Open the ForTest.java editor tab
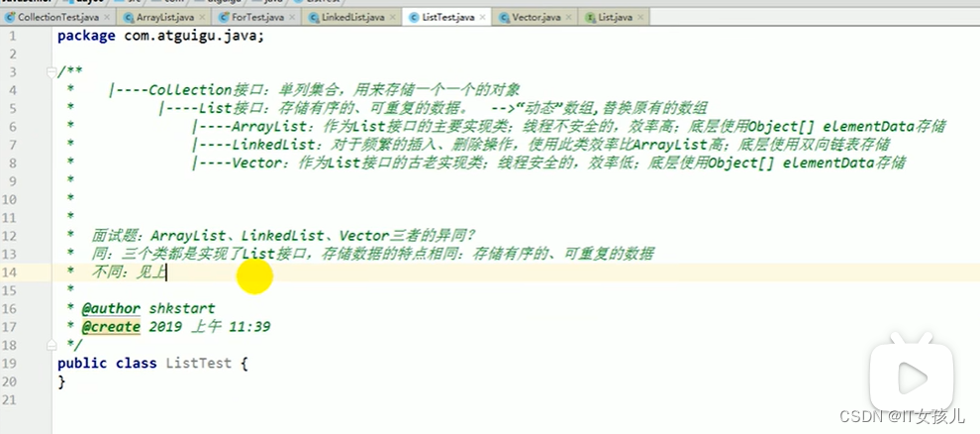Viewport: 980px width, 434px height. (258, 18)
